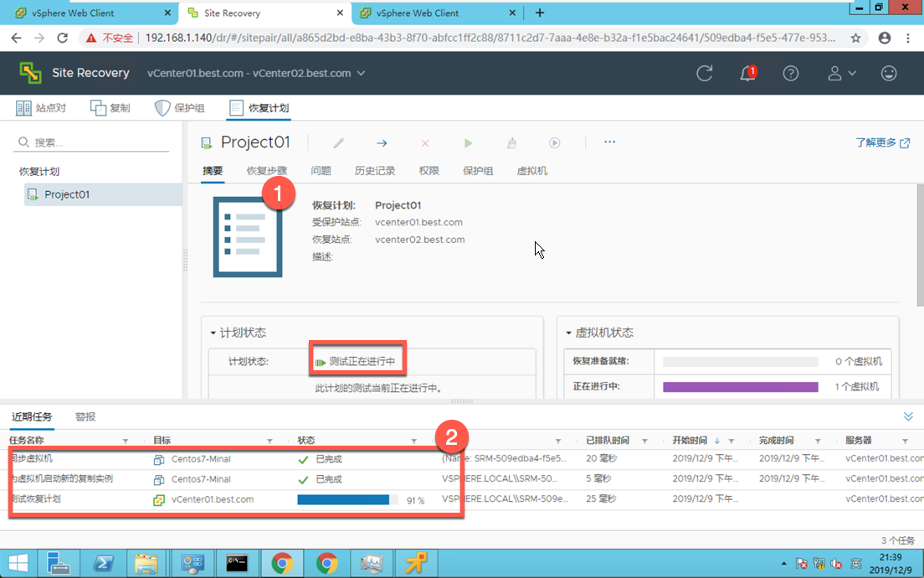Open the 恢复步骤 tab

(267, 170)
